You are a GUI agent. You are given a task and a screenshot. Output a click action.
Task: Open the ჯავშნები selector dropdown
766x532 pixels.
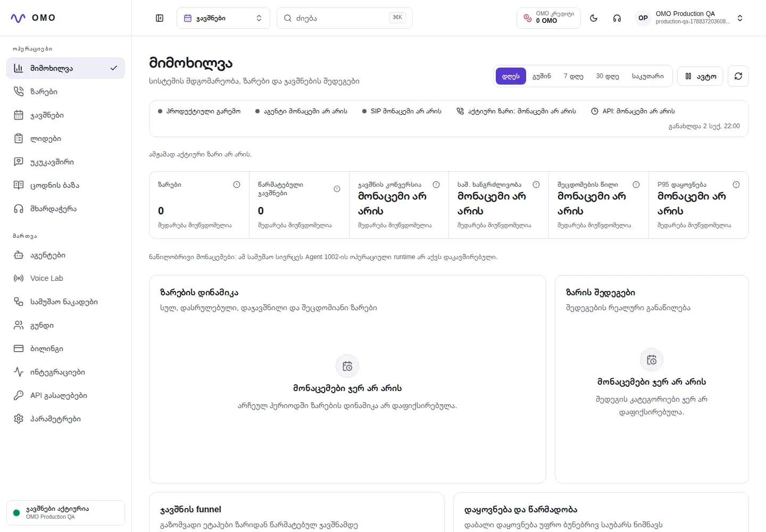click(x=223, y=18)
